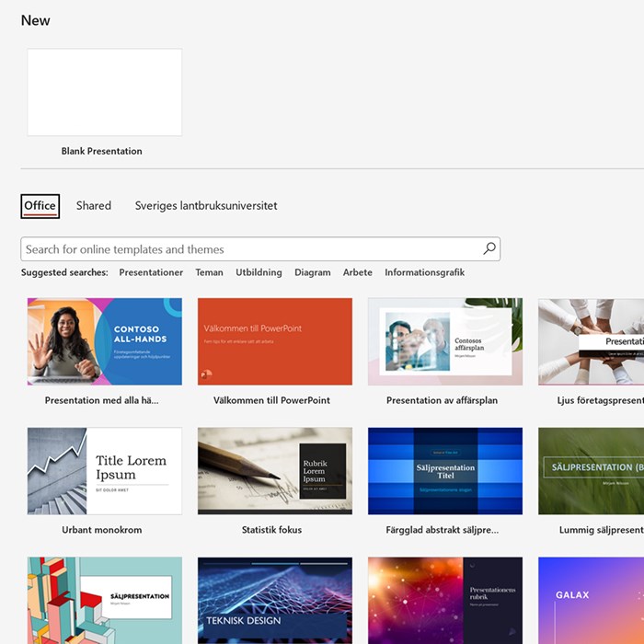Open the Lummig säljpresentation green template
Screen dimensions: 644x644
(591, 471)
